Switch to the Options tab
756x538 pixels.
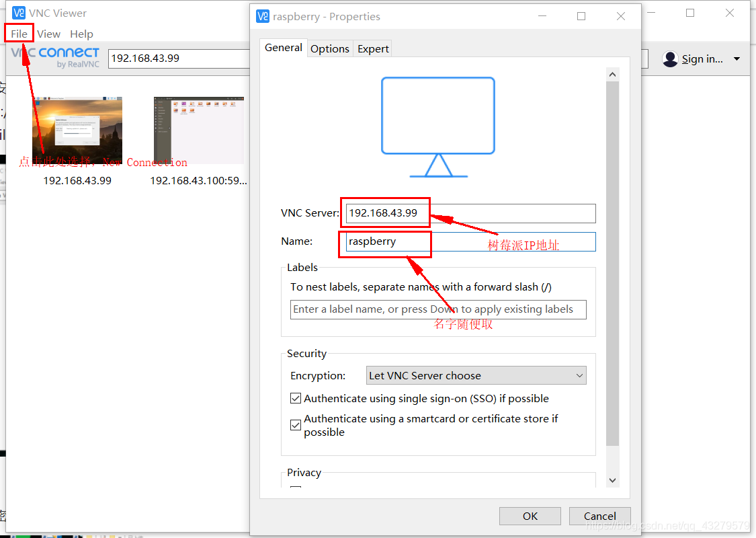click(x=330, y=48)
